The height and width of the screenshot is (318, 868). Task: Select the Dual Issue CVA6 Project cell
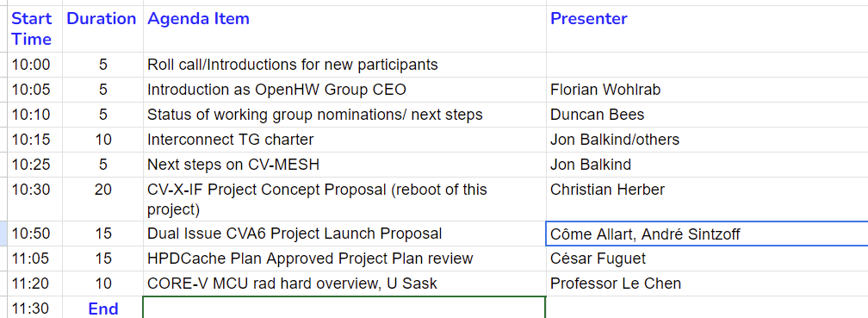344,234
